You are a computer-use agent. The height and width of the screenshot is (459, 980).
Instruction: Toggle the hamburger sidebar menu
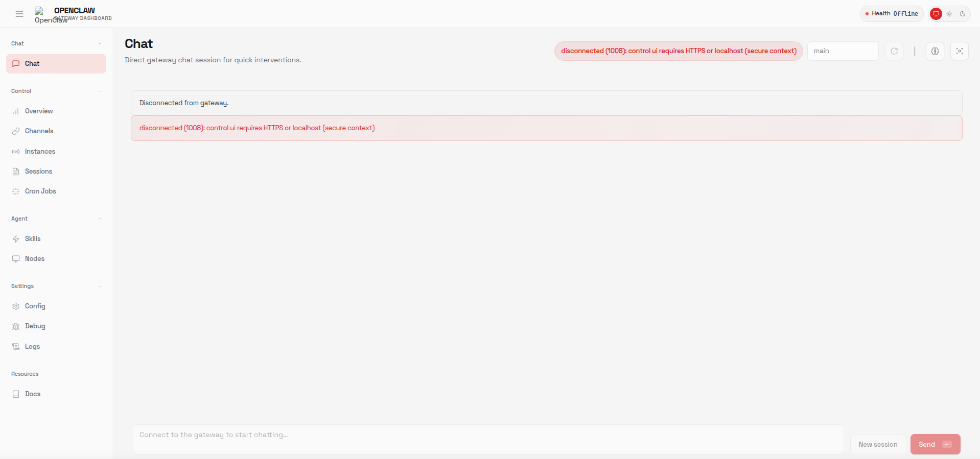(19, 14)
